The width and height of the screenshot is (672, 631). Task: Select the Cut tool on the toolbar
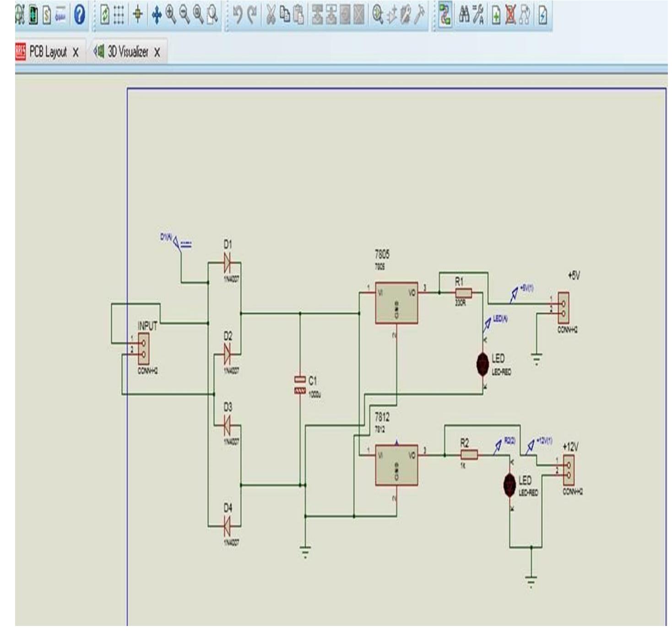tap(271, 14)
